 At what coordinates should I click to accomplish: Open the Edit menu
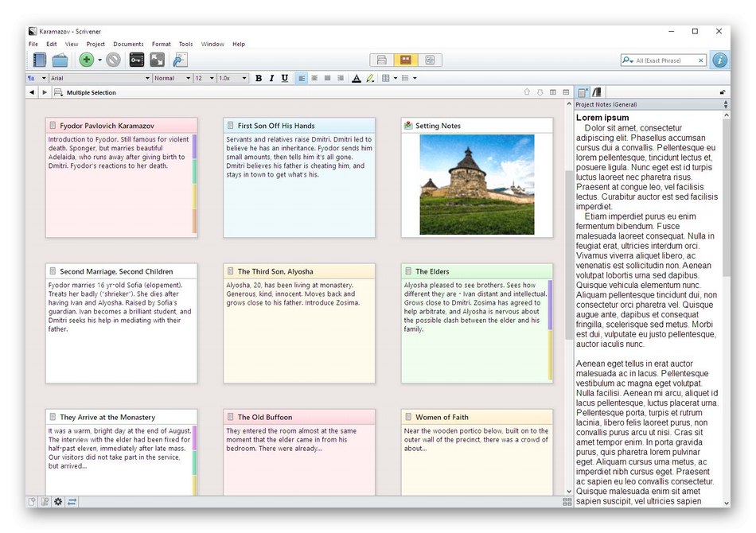[x=52, y=44]
